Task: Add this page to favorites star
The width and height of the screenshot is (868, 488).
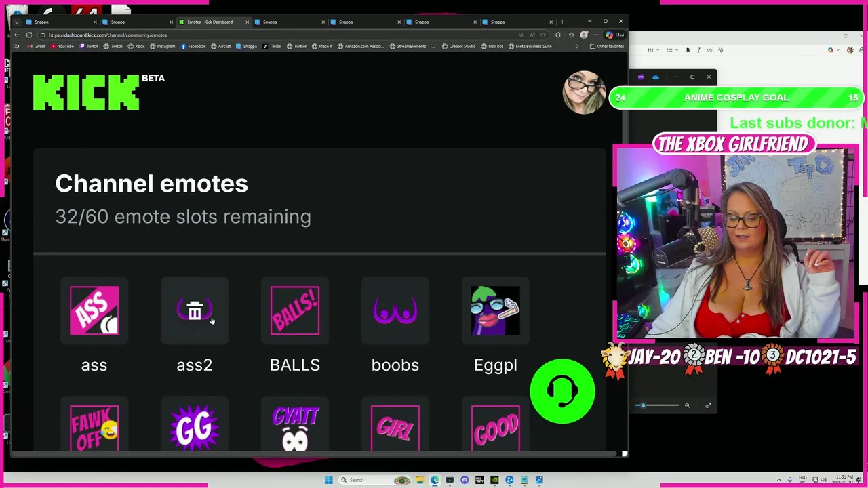Action: pyautogui.click(x=543, y=35)
